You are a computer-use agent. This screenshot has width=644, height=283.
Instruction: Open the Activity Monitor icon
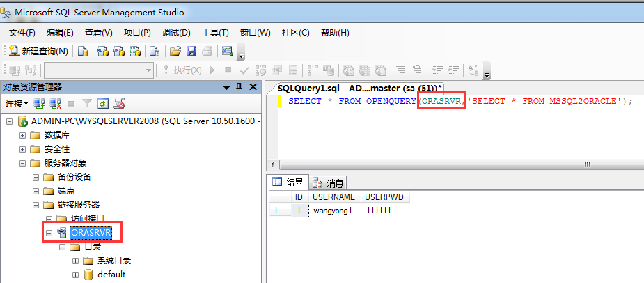tap(227, 52)
